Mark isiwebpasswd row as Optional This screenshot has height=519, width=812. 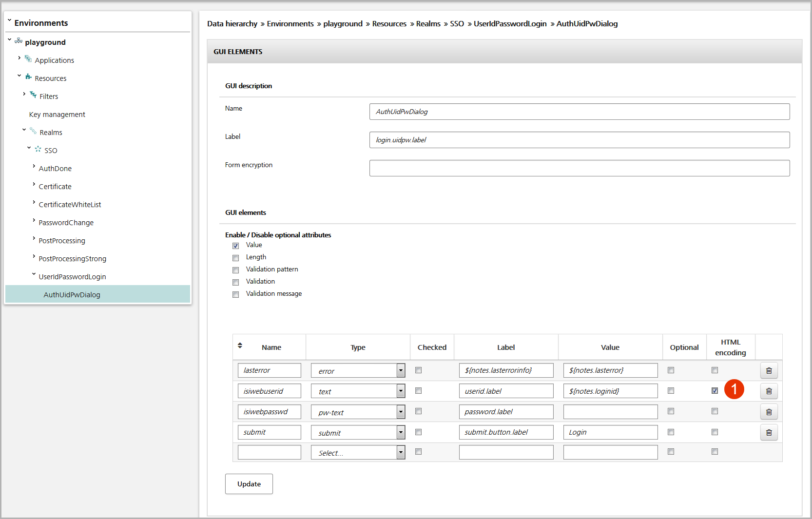coord(671,411)
